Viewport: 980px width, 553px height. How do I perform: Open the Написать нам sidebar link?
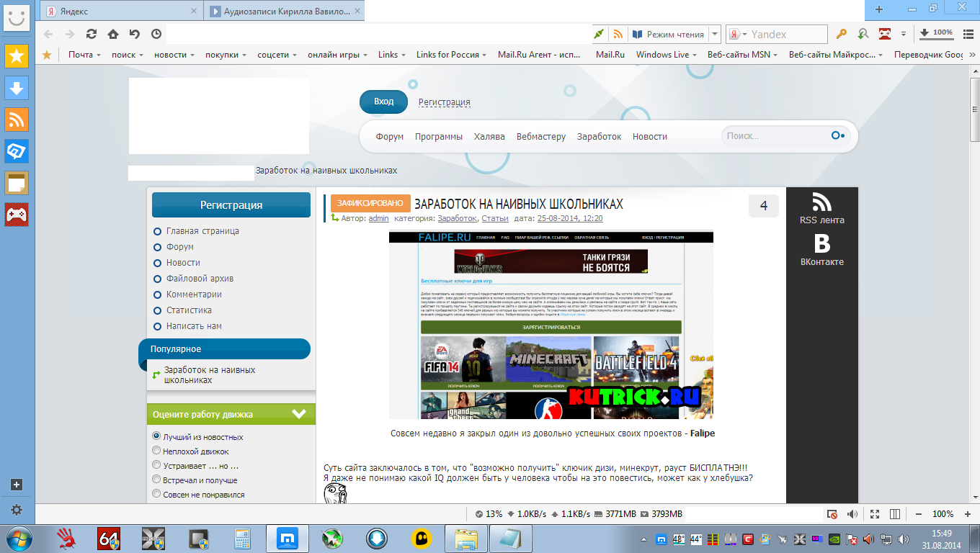[x=194, y=326]
